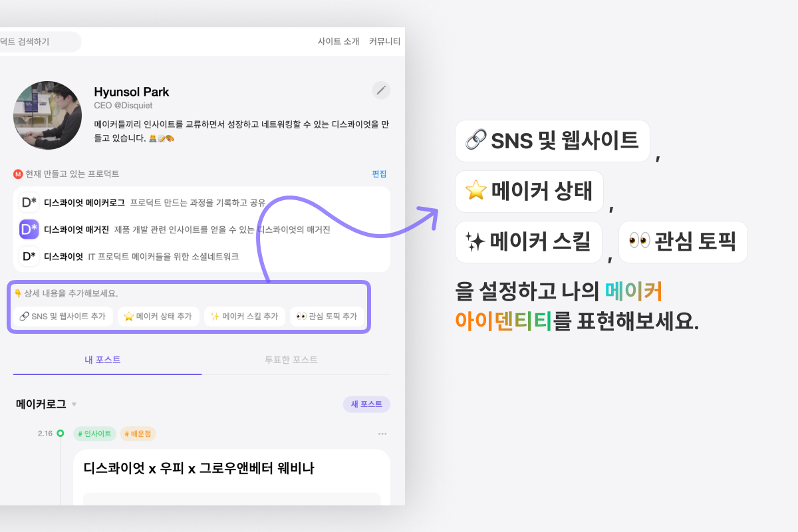Open the 디스콰이엇 메이커로그 product logo
Screen dimensions: 798x532
pos(29,202)
